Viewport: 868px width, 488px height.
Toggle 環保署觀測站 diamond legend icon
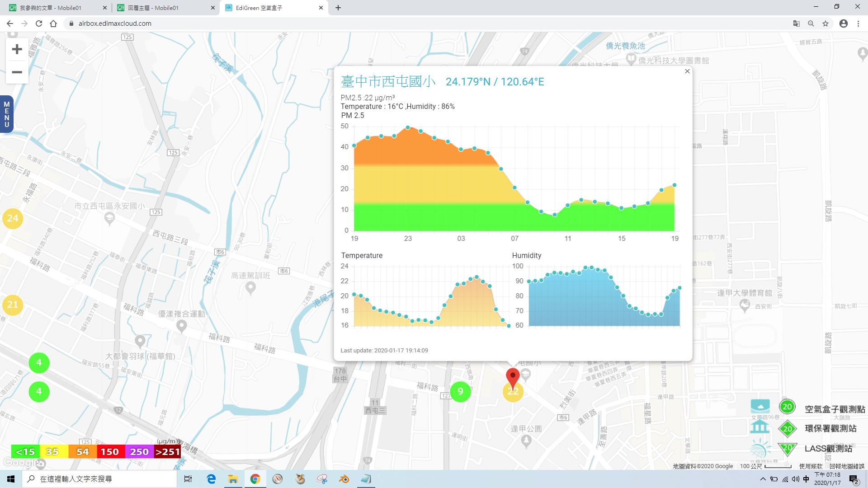[787, 429]
